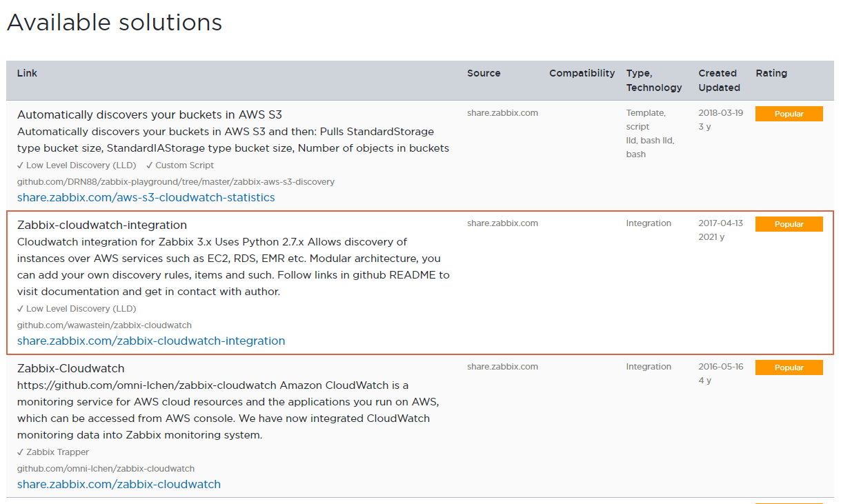Click the Type, Technology column header

654,80
